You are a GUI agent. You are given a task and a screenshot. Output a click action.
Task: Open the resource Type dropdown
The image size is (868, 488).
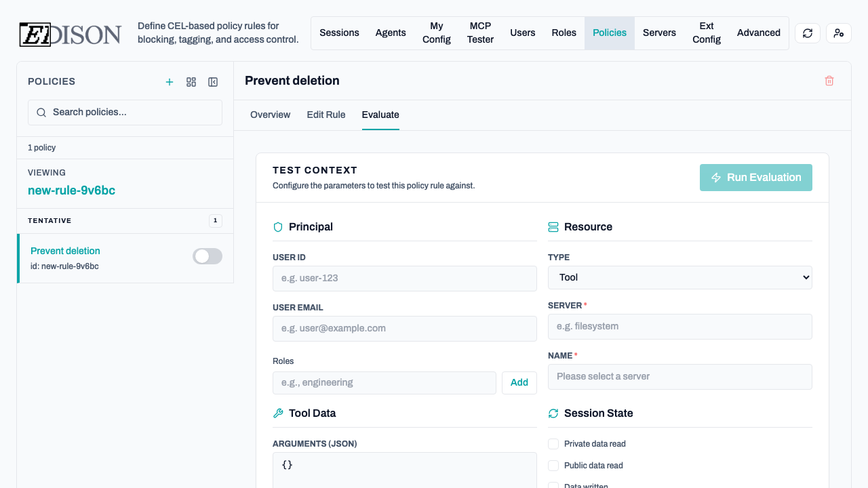coord(679,277)
